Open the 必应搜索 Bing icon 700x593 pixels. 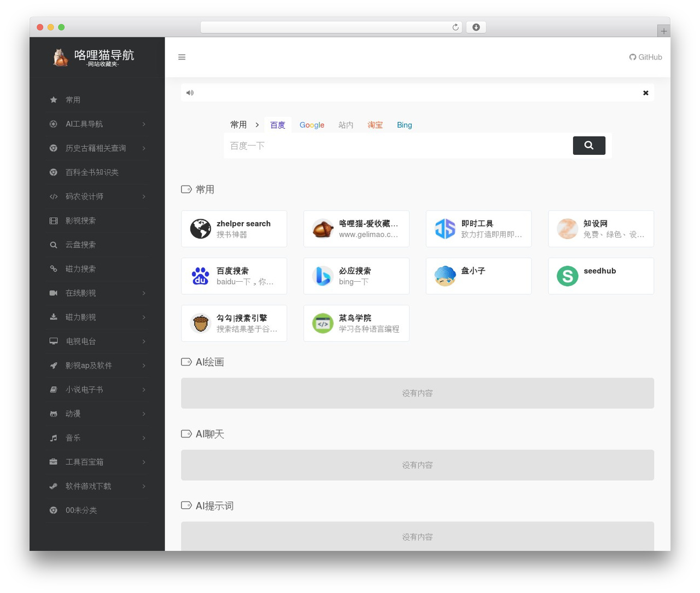click(323, 276)
